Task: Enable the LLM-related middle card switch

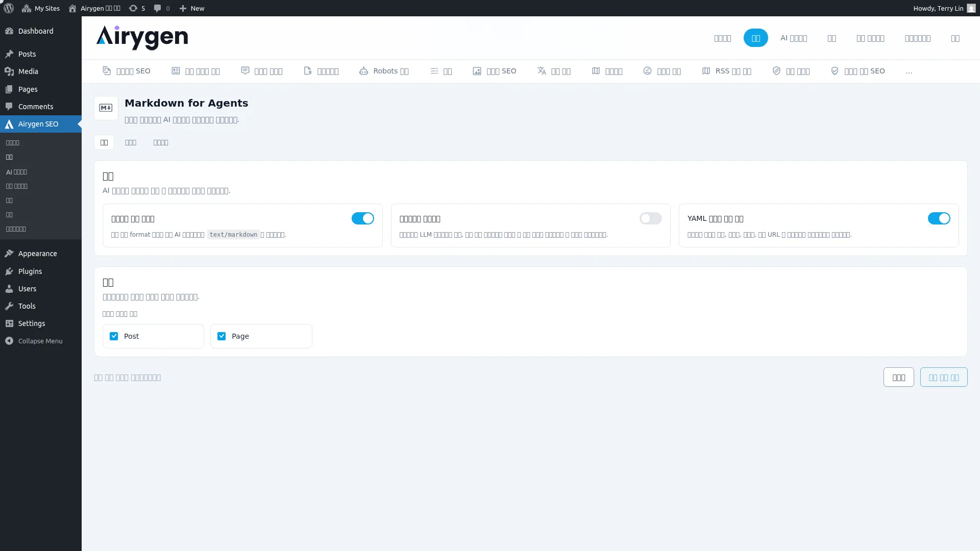Action: 650,218
